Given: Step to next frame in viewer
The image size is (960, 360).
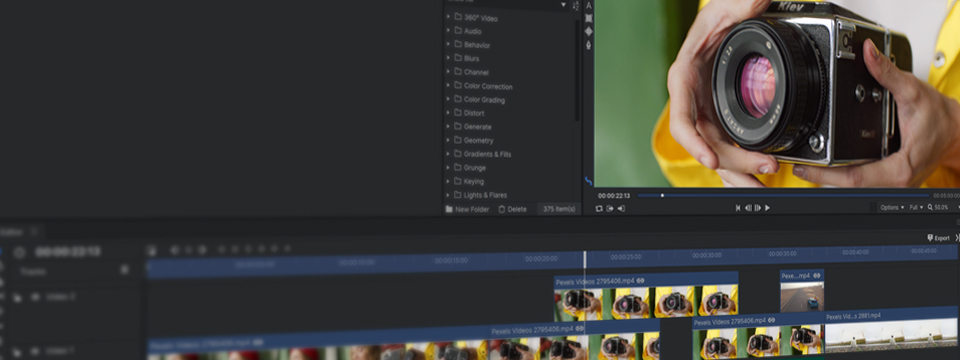Looking at the screenshot, I should [757, 208].
